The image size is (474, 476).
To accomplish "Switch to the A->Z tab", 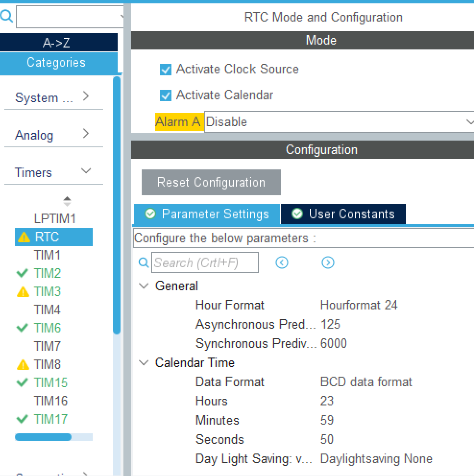I will (x=59, y=42).
